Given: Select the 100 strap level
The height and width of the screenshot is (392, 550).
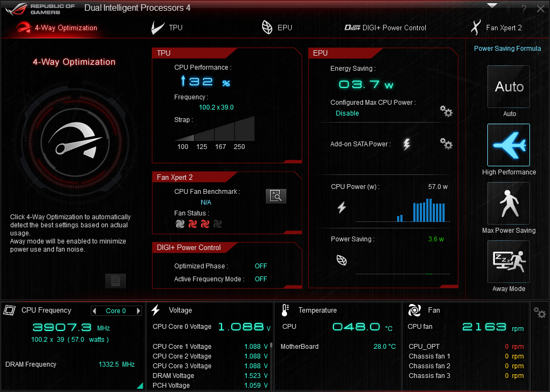Looking at the screenshot, I should [x=183, y=146].
